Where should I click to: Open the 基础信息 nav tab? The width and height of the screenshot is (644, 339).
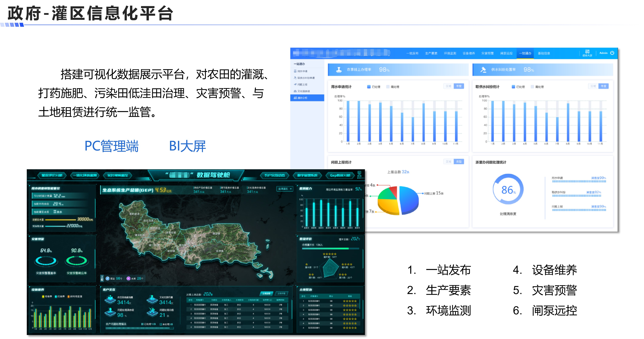click(x=544, y=53)
